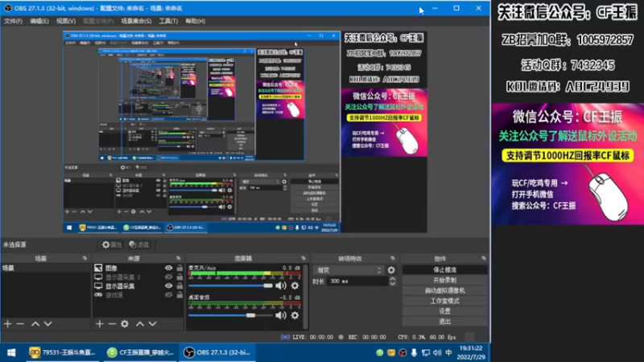Pop out the 混音器 dock panel
Image resolution: width=644 pixels, height=362 pixels.
tap(303, 258)
